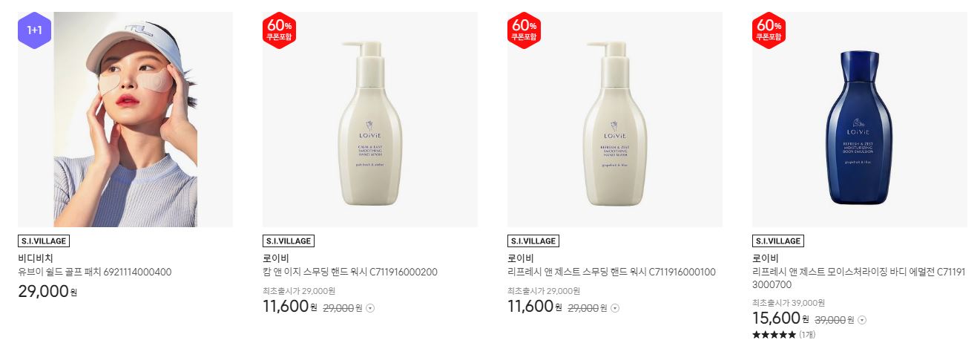Screen dimensions: 980x343
Task: Open 리프레시 앤 제스트 모이스처라이징 바디 에멀전 title
Action: pos(858,278)
